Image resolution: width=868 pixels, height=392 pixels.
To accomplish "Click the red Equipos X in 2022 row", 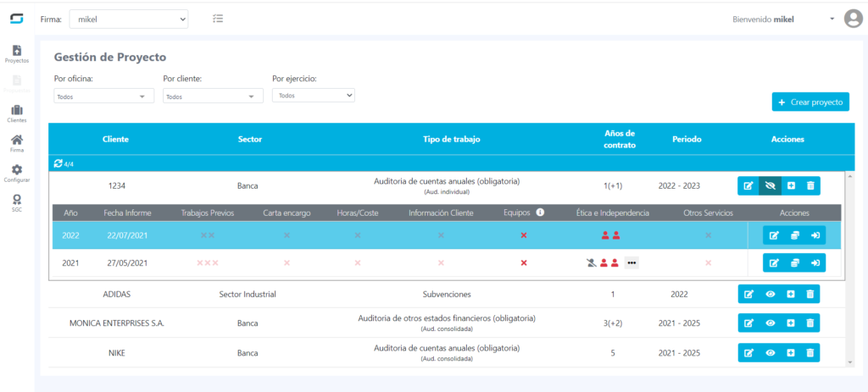I will pyautogui.click(x=524, y=235).
